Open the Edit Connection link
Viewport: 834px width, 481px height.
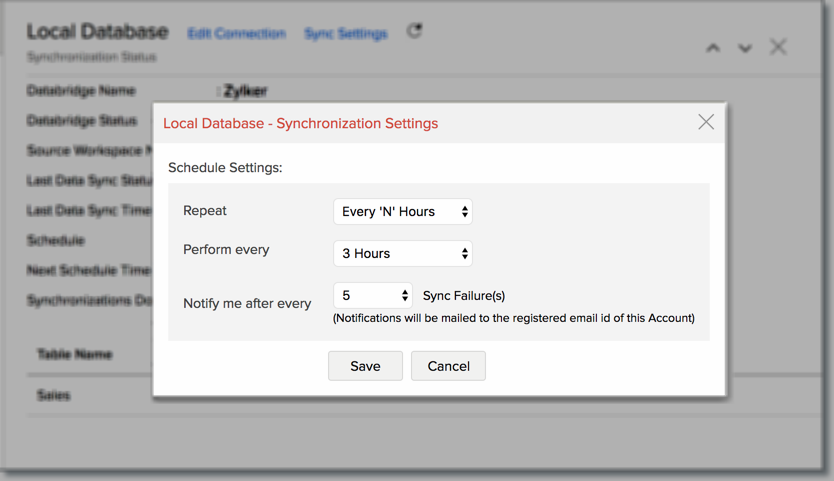pos(236,34)
